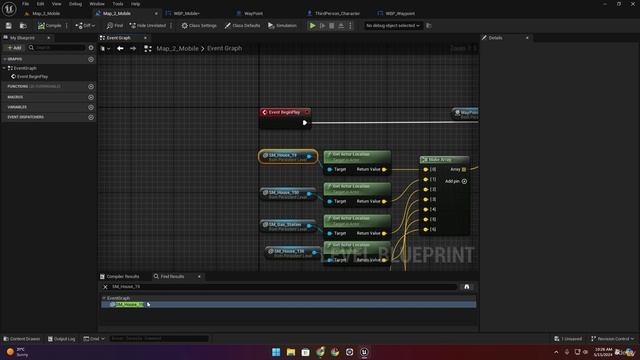
Task: Click the Add button in My Blueprint
Action: pos(14,48)
